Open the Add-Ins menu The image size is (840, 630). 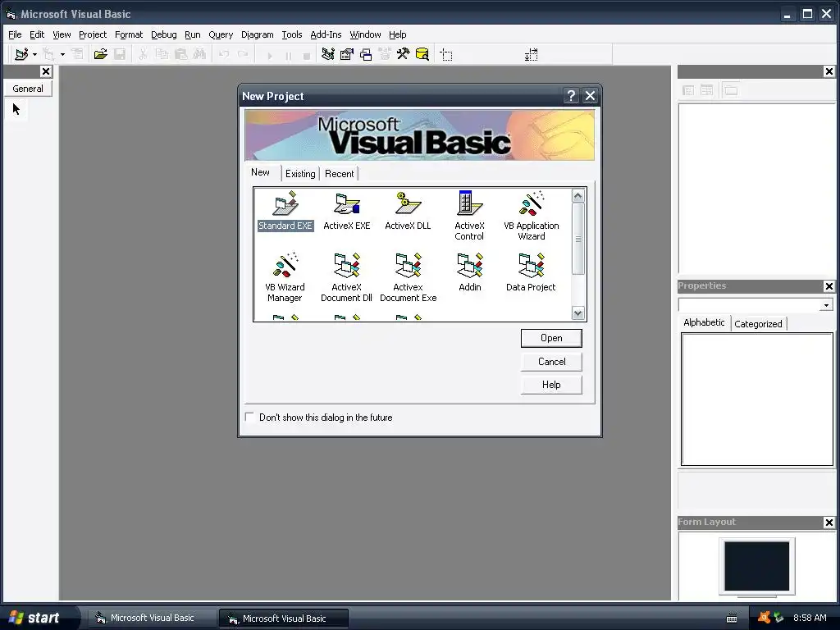(x=326, y=34)
